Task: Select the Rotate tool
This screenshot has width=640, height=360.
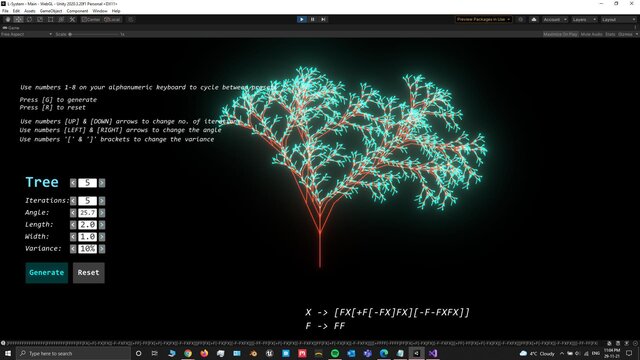Action: [x=29, y=20]
